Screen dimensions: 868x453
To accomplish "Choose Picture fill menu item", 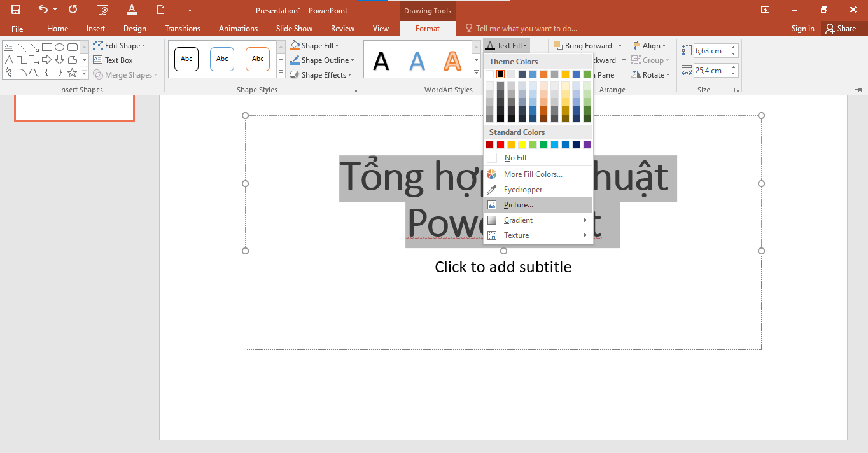I will (538, 205).
